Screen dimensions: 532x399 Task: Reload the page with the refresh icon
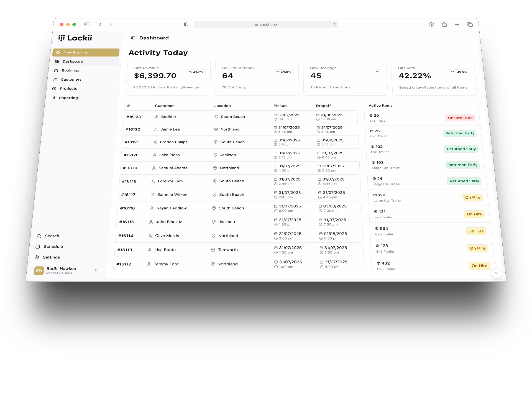click(x=334, y=25)
